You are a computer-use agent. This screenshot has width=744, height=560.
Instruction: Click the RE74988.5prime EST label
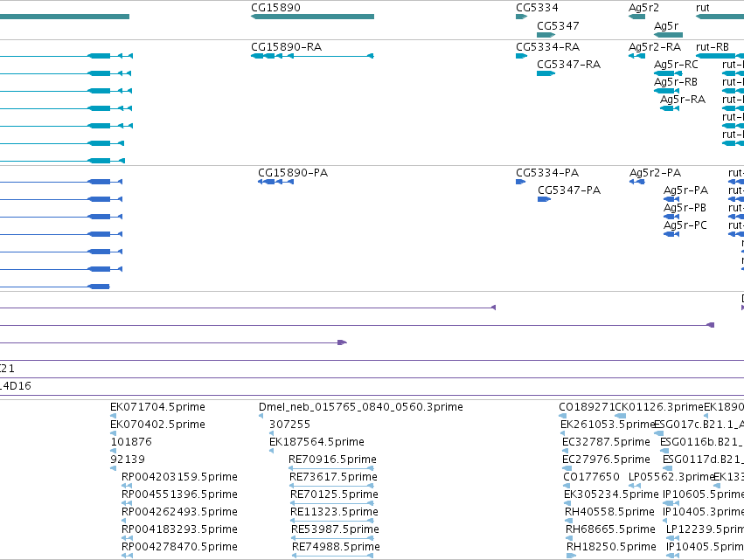[x=336, y=547]
